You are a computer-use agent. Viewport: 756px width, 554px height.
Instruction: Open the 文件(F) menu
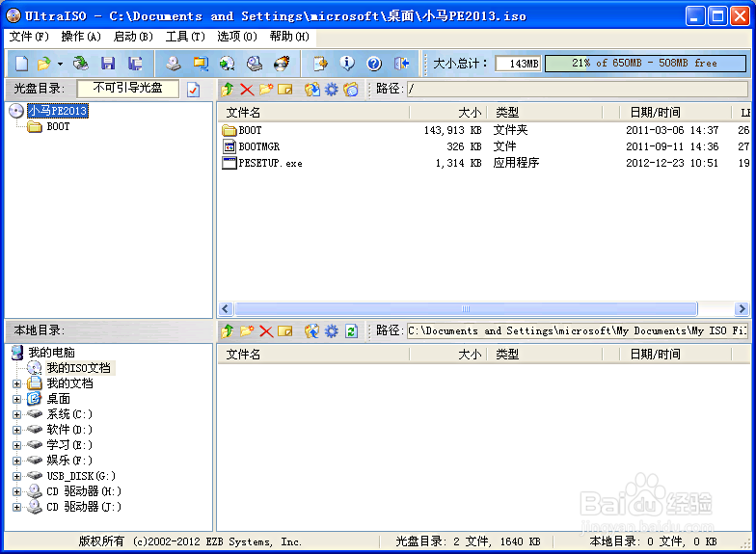coord(29,37)
